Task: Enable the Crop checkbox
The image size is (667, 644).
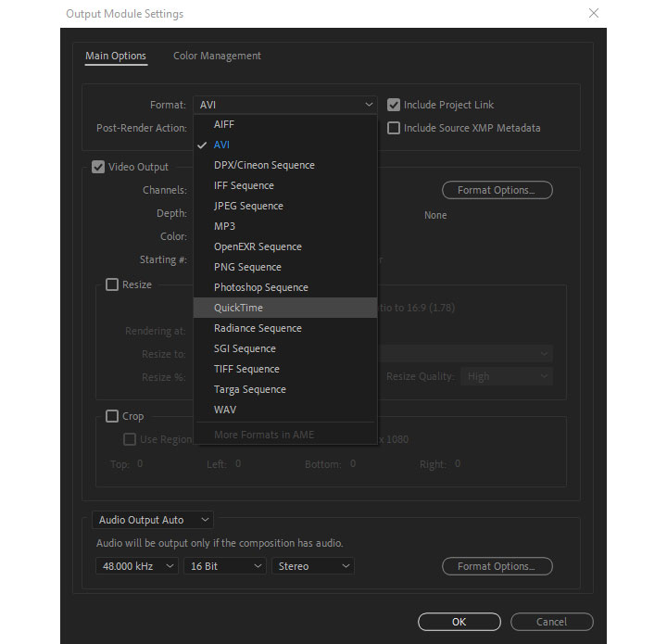Action: [x=112, y=416]
